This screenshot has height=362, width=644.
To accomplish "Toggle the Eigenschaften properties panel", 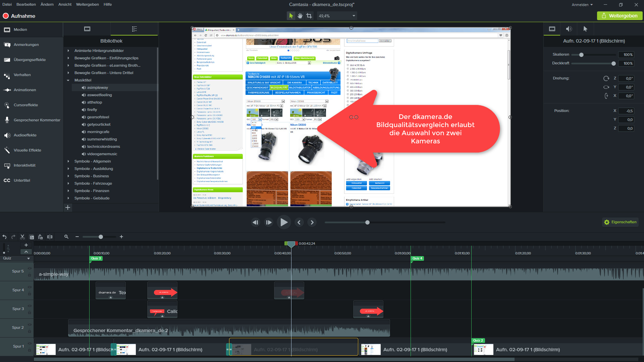I will 620,222.
